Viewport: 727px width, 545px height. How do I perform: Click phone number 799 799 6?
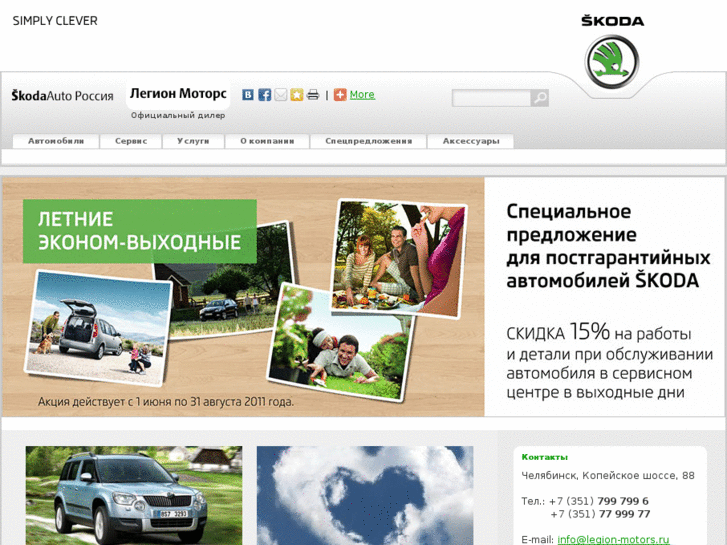[623, 501]
